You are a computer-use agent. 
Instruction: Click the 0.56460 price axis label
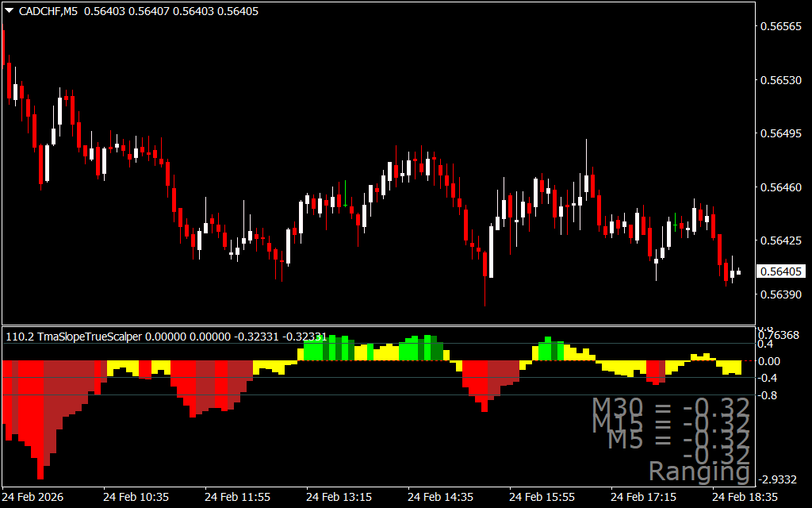coord(780,188)
